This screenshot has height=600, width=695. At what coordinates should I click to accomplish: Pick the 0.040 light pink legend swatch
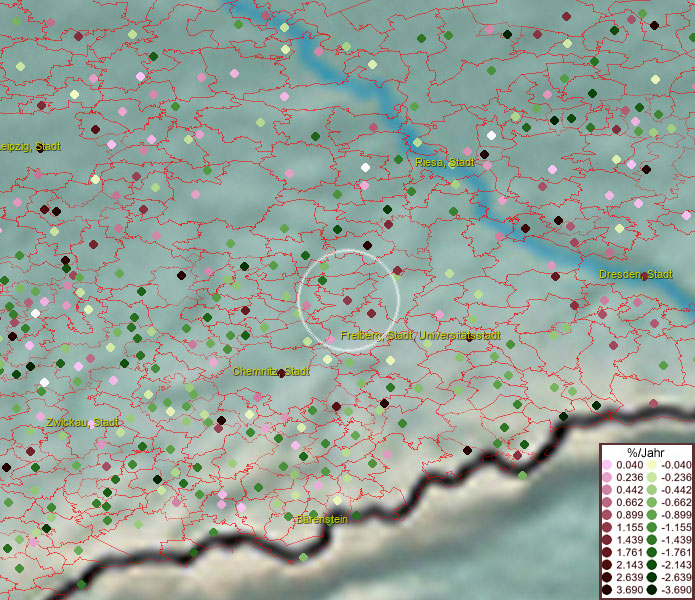pos(607,465)
